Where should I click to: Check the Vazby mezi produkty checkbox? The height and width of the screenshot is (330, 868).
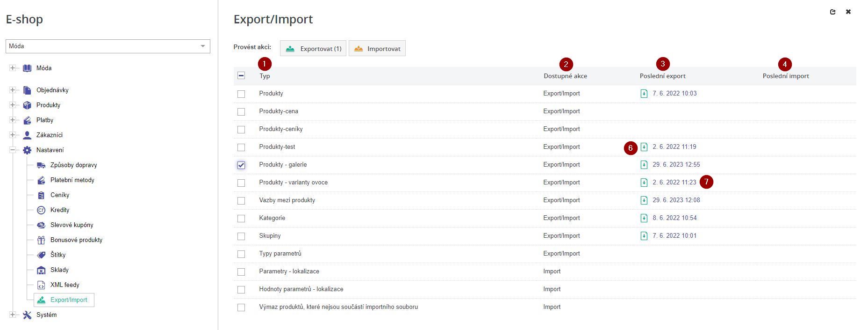241,201
